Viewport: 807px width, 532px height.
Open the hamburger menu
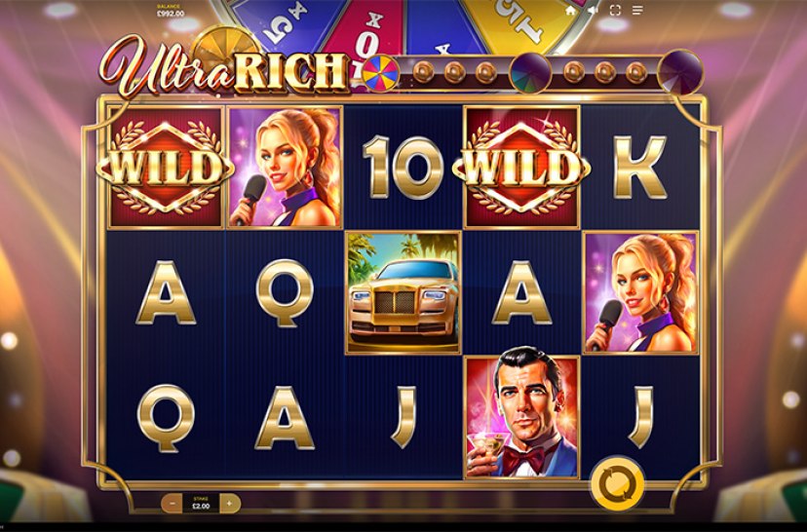637,11
